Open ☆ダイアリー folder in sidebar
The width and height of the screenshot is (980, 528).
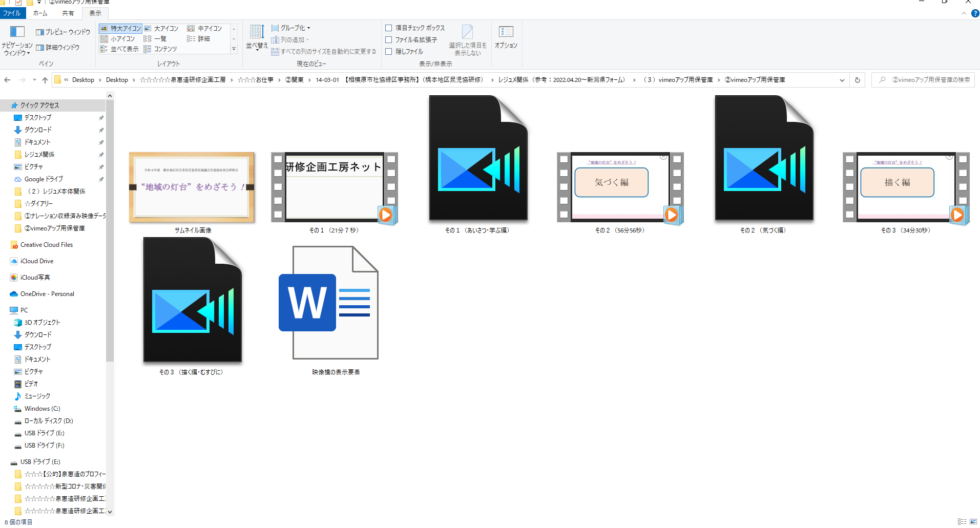tap(38, 203)
